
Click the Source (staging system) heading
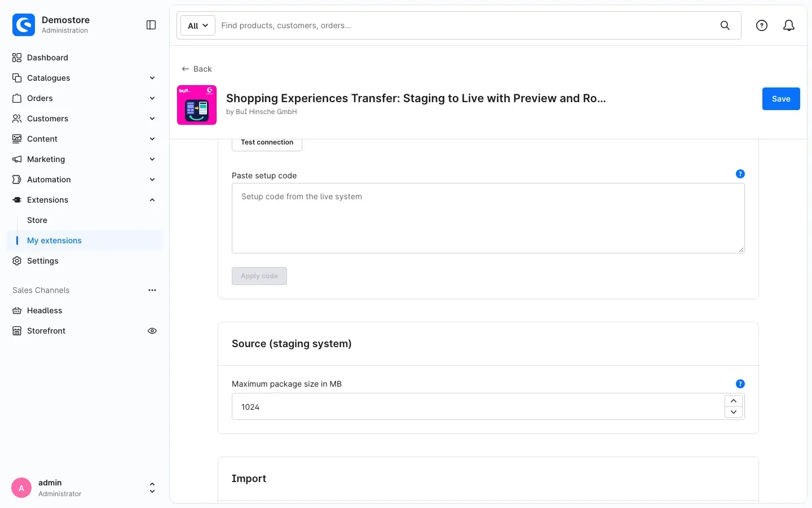[x=292, y=344]
